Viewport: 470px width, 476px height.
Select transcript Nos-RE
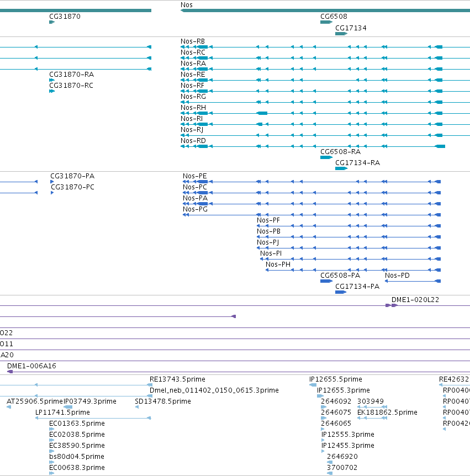(193, 75)
